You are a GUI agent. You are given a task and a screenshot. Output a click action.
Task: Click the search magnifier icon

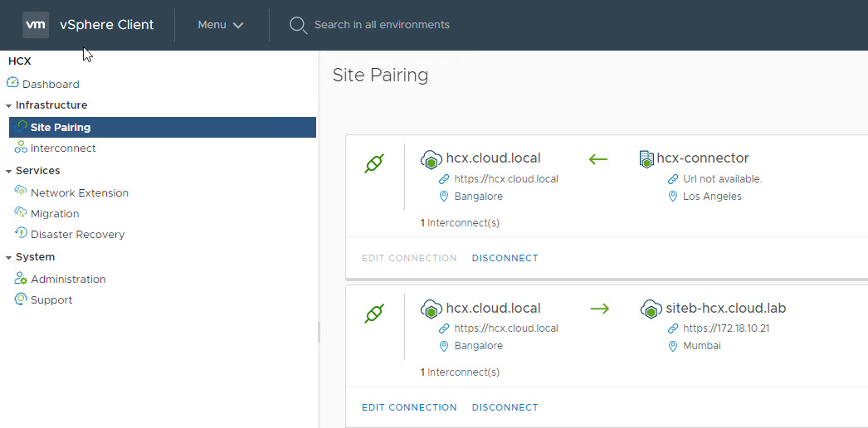coord(298,25)
